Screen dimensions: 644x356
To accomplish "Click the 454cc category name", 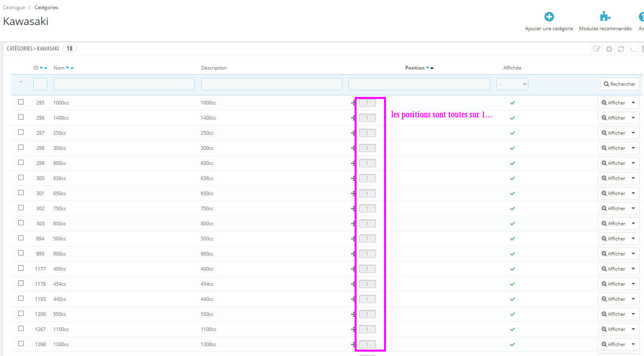I will 60,284.
